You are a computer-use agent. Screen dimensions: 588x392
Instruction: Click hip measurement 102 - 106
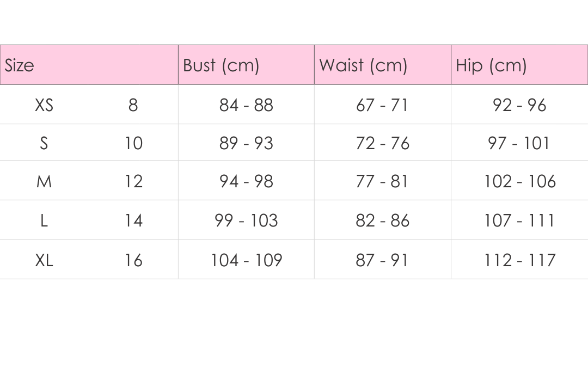[x=520, y=181]
